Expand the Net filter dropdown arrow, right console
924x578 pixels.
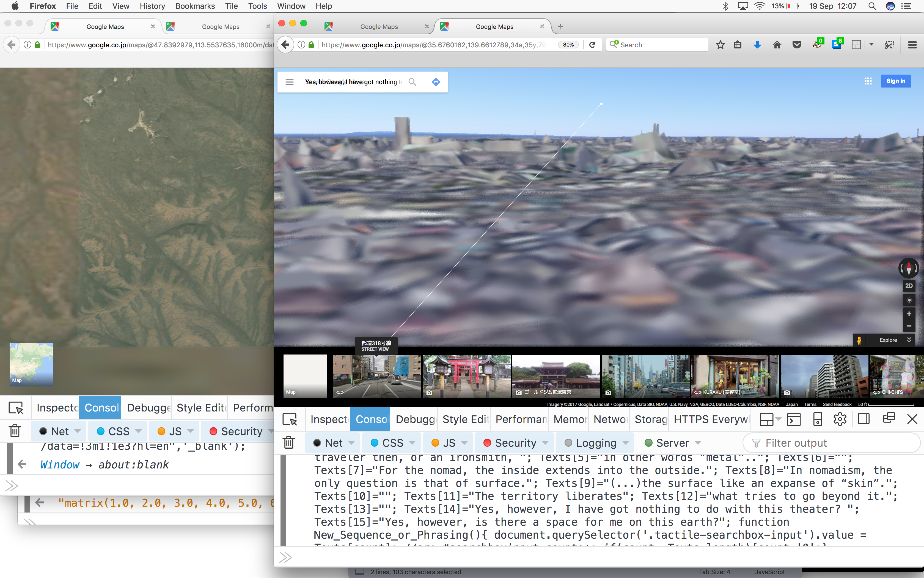pyautogui.click(x=351, y=443)
